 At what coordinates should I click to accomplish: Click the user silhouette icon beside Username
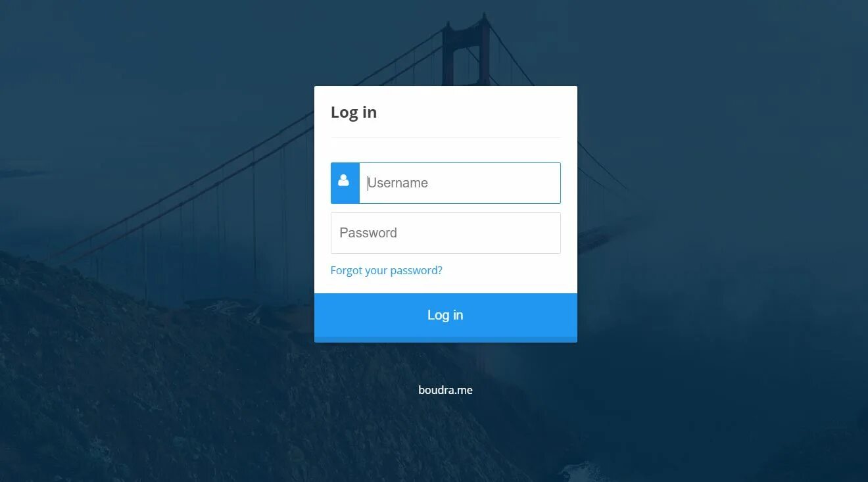(343, 180)
